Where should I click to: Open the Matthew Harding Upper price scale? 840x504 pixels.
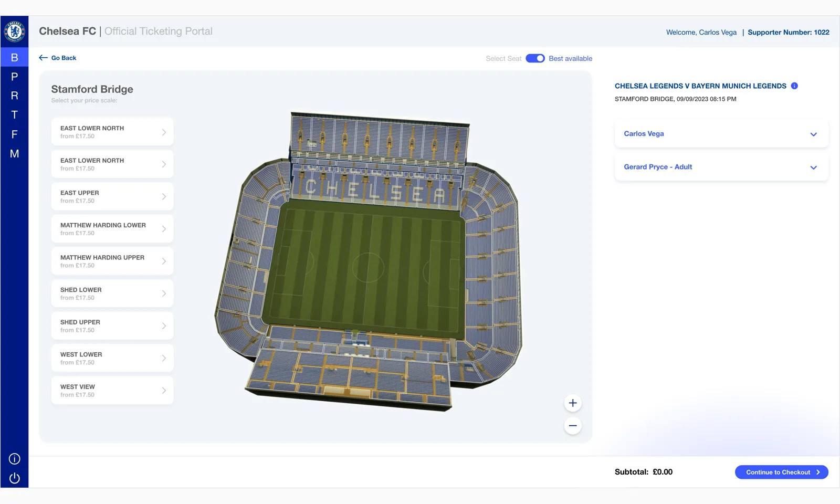[x=112, y=261]
